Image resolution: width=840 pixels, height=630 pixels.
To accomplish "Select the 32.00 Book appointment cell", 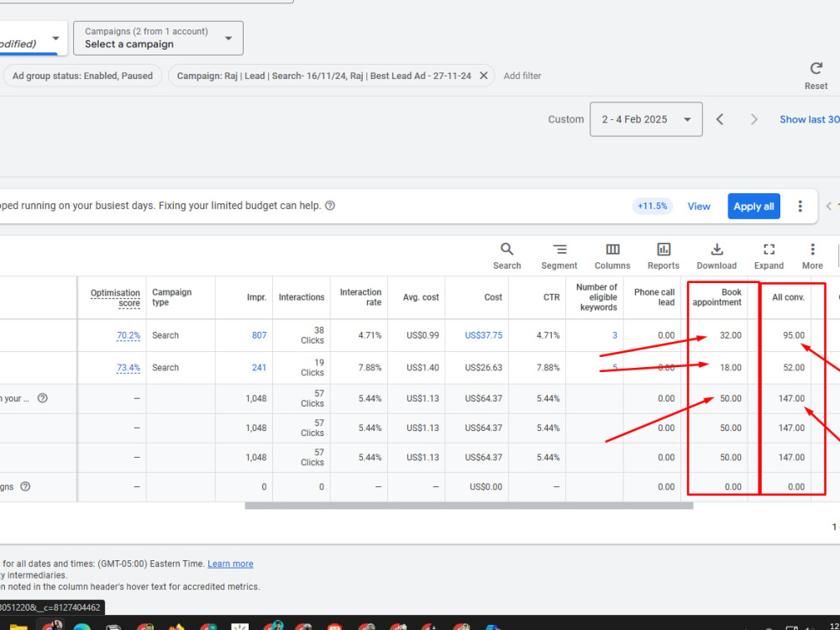I will [x=731, y=335].
